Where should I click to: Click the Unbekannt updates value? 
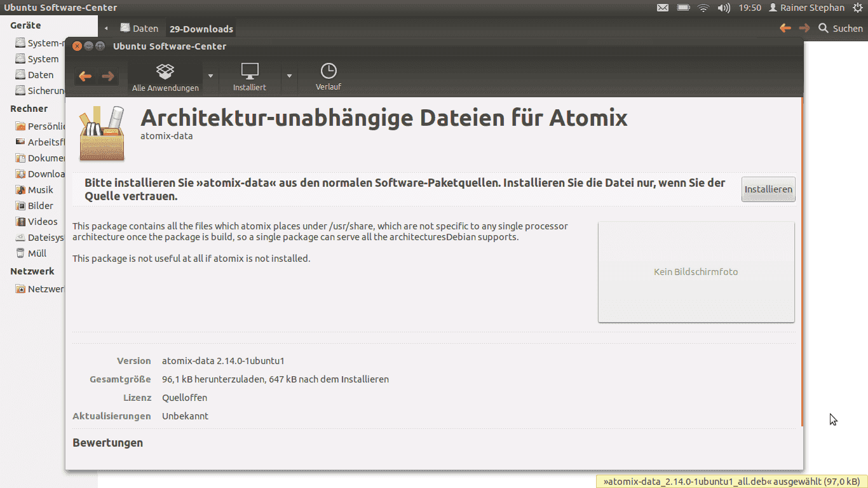pyautogui.click(x=185, y=416)
